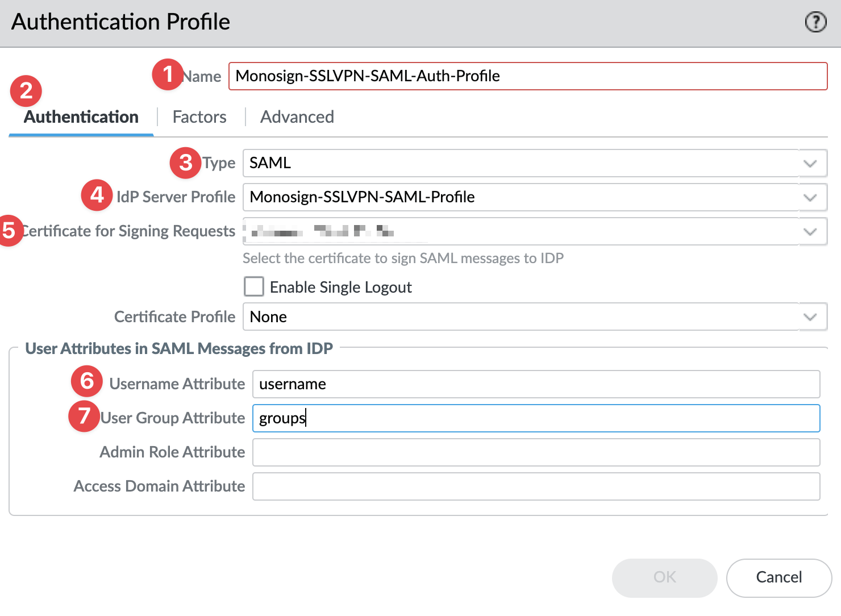Click the OK button
The image size is (841, 616).
[x=664, y=577]
